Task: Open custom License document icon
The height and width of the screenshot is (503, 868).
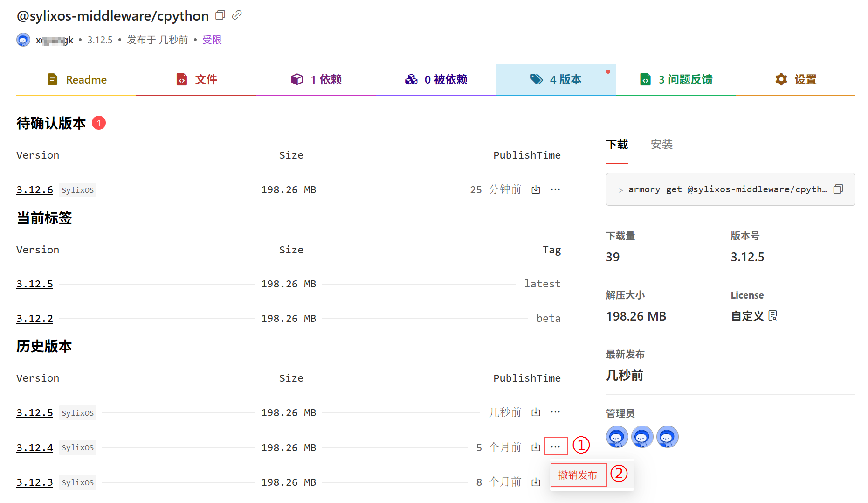Action: (772, 316)
